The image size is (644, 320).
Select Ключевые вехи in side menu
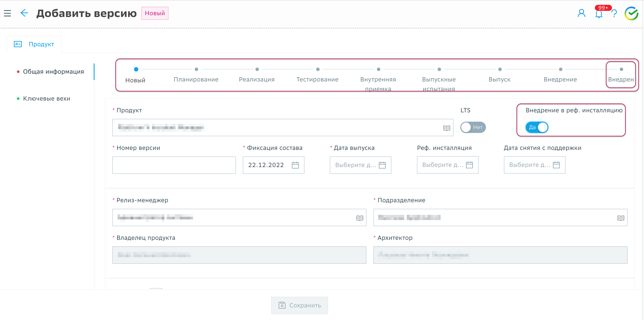point(46,99)
